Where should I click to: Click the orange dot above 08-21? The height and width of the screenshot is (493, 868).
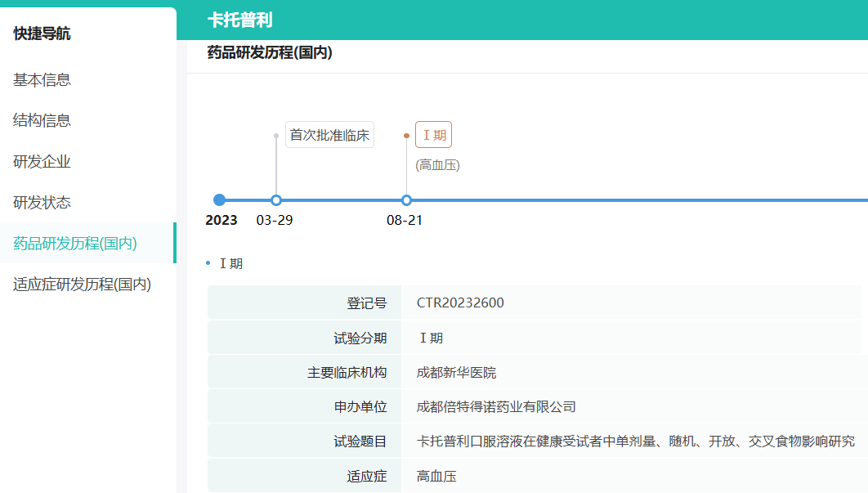pos(406,136)
